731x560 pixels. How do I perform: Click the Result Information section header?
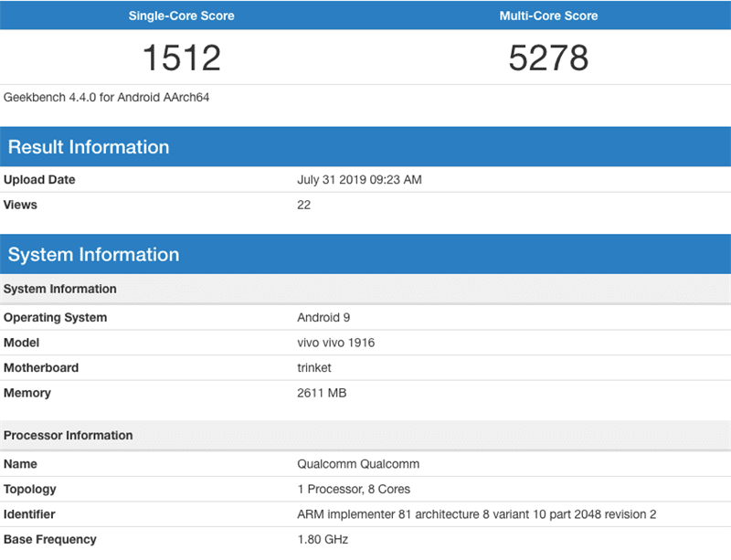coord(89,147)
